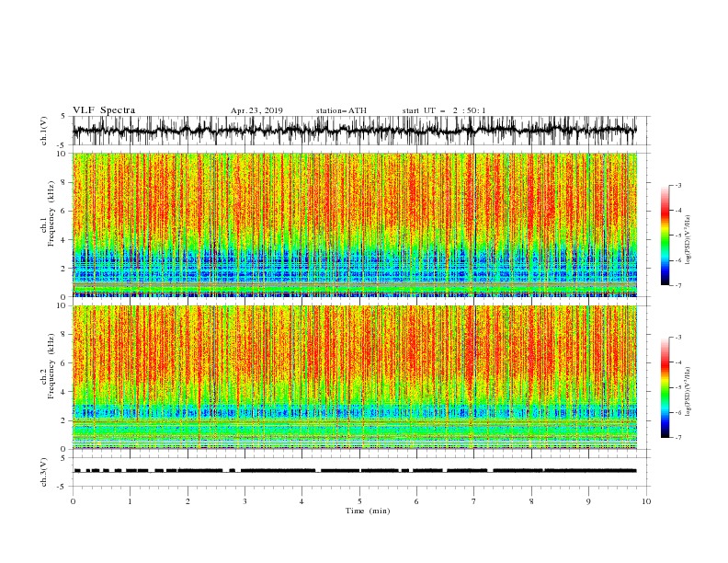Click inside the ch.2 spectrogram panel
Viewport: 728px width, 563px height.
355,377
